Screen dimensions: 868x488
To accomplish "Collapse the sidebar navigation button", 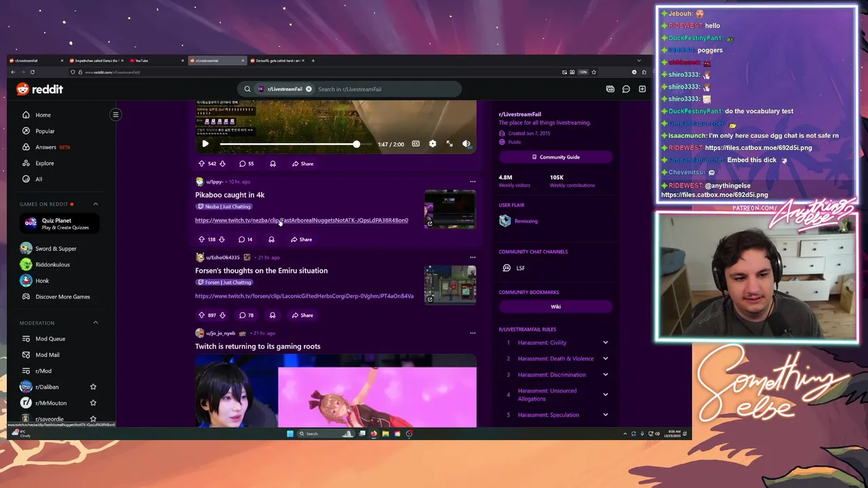I will (116, 115).
